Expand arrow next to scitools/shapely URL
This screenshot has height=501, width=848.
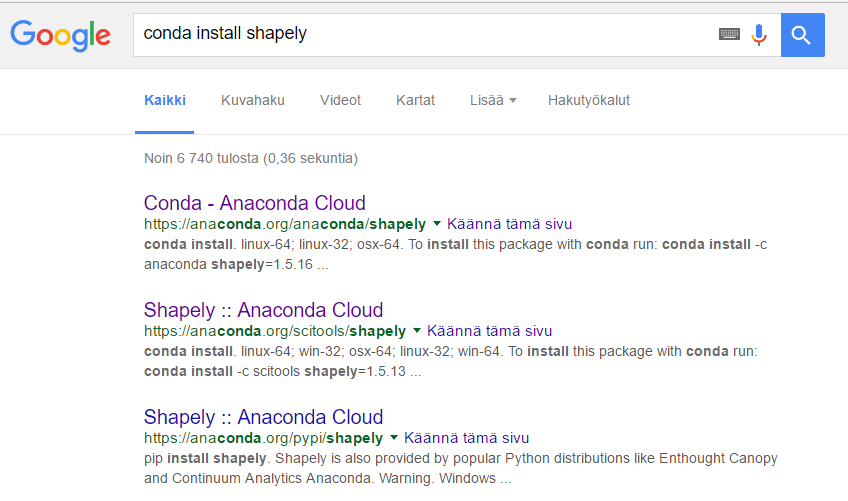coord(417,331)
